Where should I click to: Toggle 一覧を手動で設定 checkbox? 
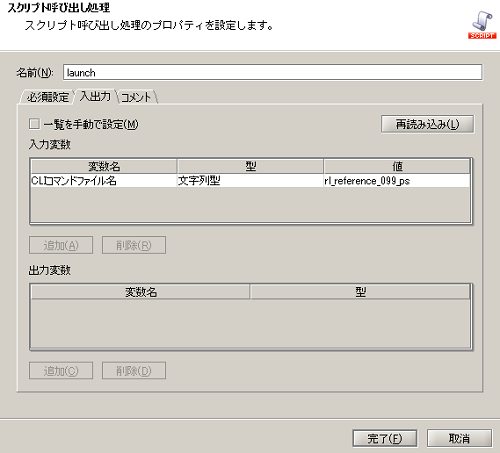pos(34,124)
